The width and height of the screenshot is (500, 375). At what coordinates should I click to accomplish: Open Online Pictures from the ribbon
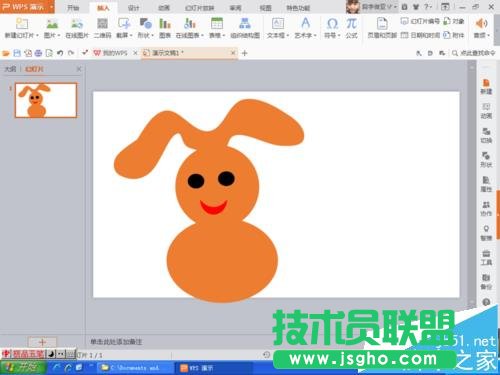pyautogui.click(x=77, y=23)
